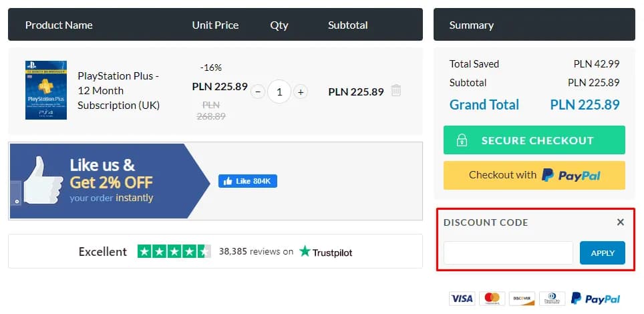Viewport: 644px width, 314px height.
Task: Click the quantity field showing 1
Action: tap(279, 92)
